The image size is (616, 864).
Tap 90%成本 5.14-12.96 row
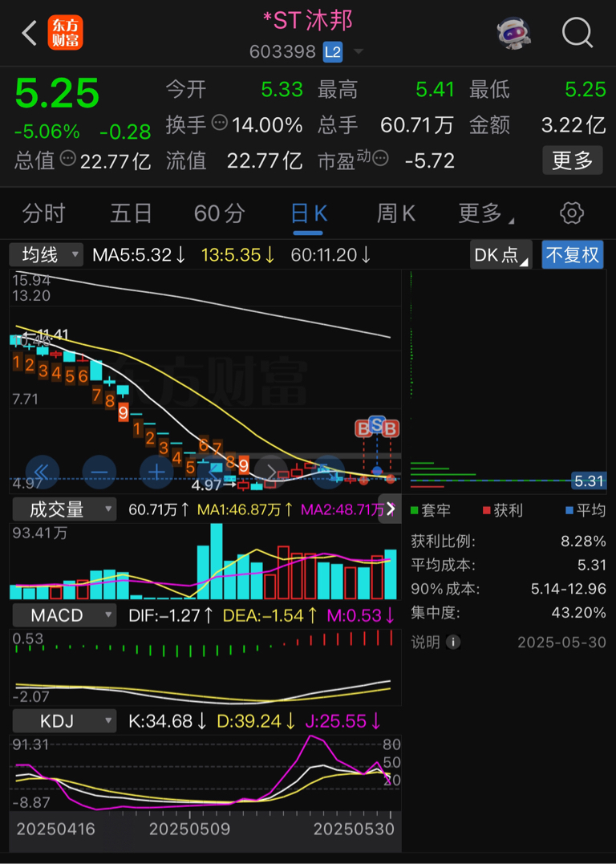(509, 589)
